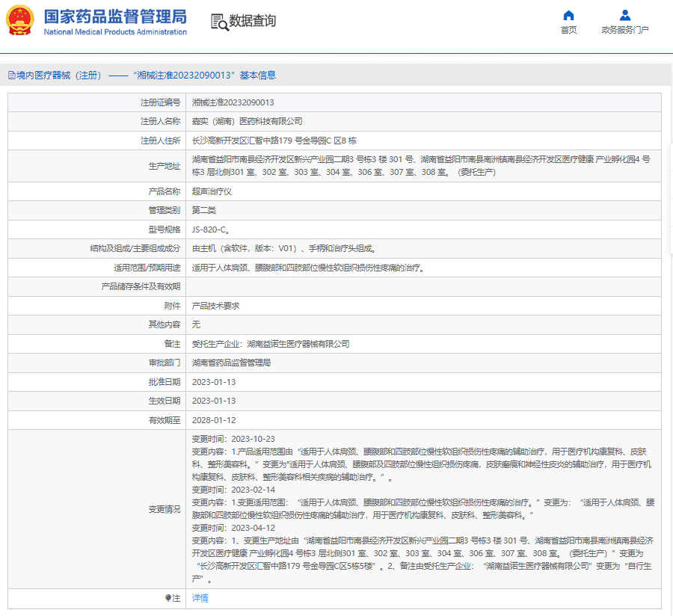Select the 生产地址 row label

[165, 166]
